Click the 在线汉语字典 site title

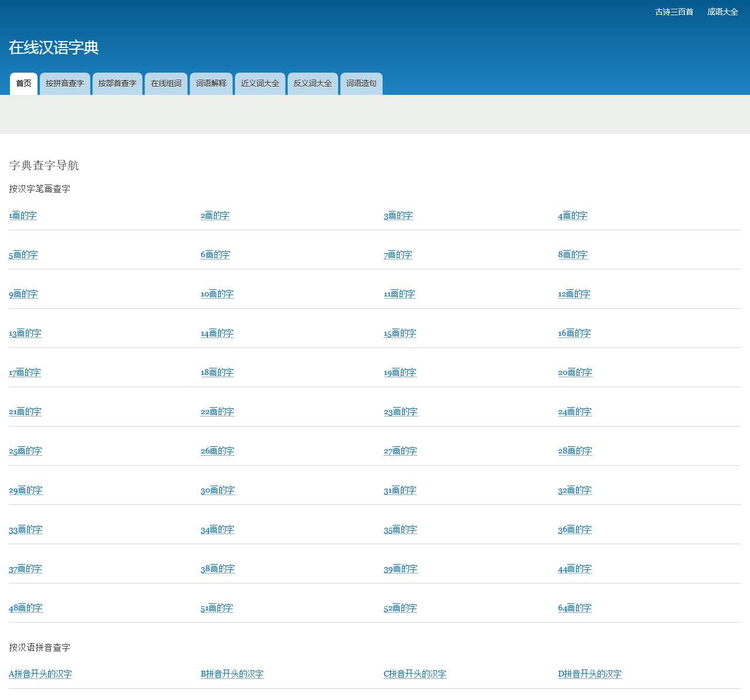(x=53, y=47)
